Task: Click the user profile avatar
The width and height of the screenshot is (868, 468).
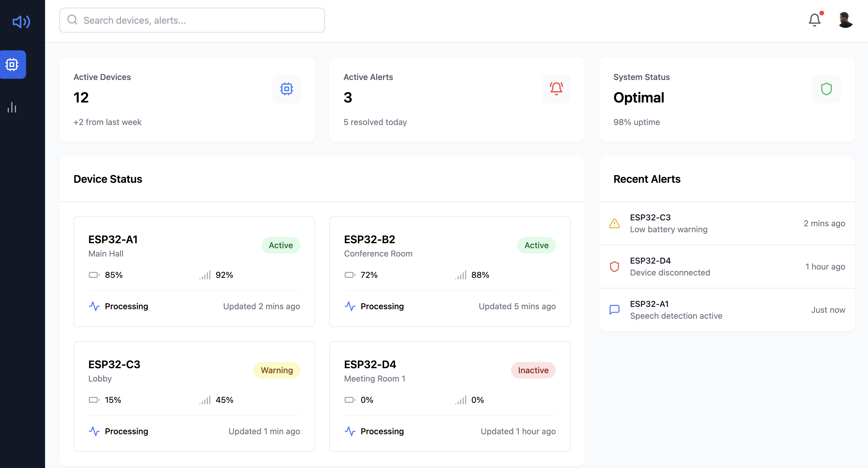Action: 845,20
